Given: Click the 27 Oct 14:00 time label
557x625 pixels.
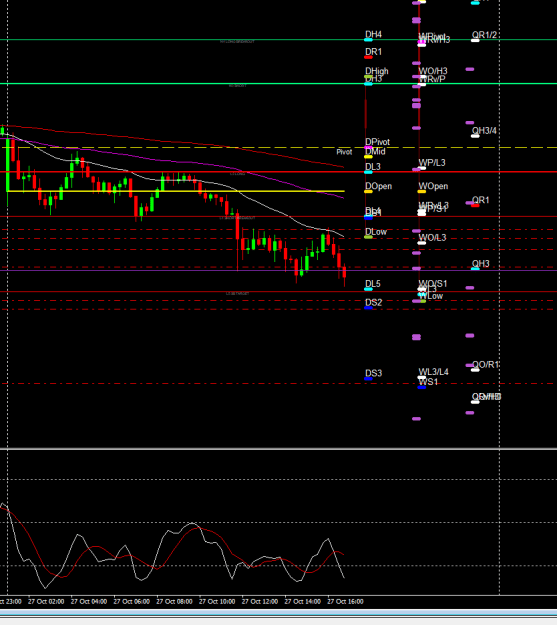Looking at the screenshot, I should pyautogui.click(x=302, y=601).
